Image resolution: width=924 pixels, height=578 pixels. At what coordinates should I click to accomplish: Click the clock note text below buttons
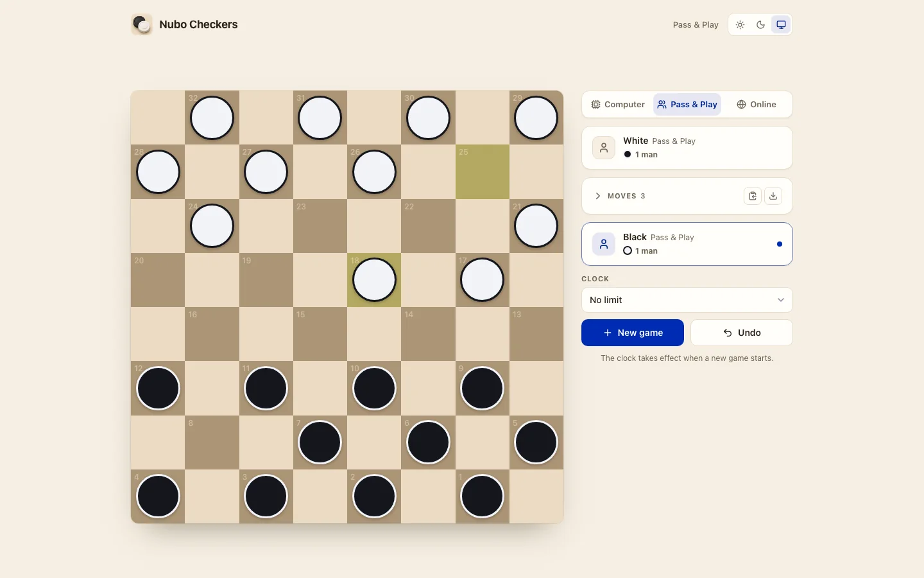pos(687,358)
